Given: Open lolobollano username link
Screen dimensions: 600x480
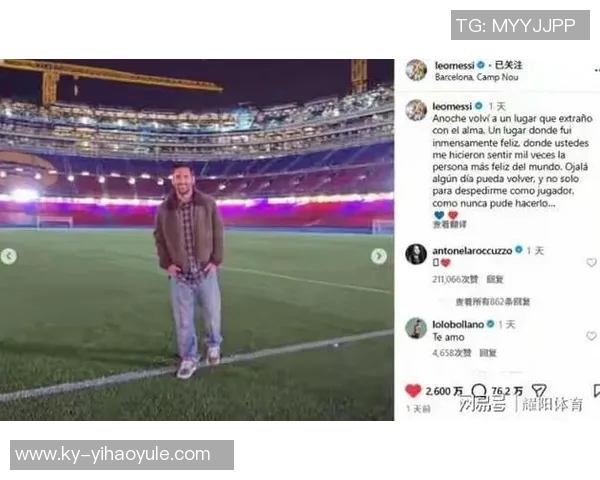Looking at the screenshot, I should coord(458,324).
